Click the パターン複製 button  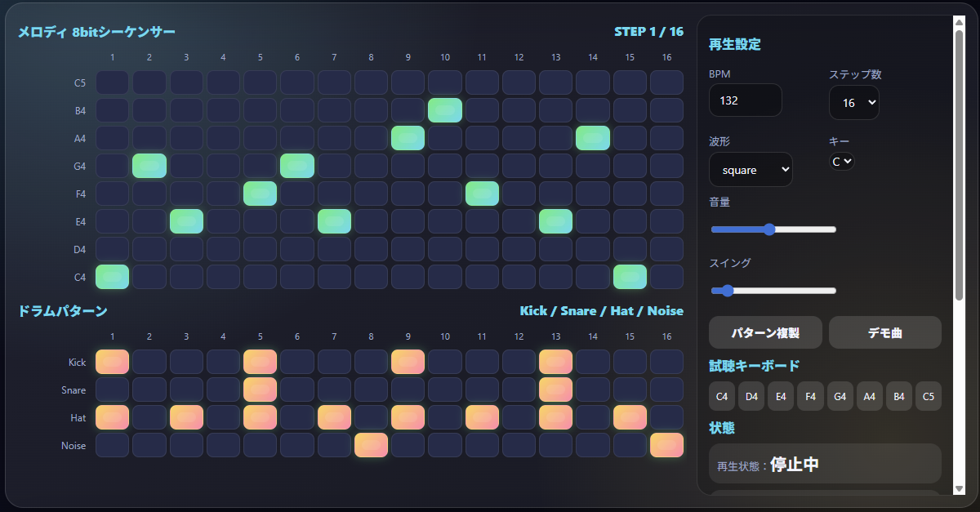click(x=765, y=333)
